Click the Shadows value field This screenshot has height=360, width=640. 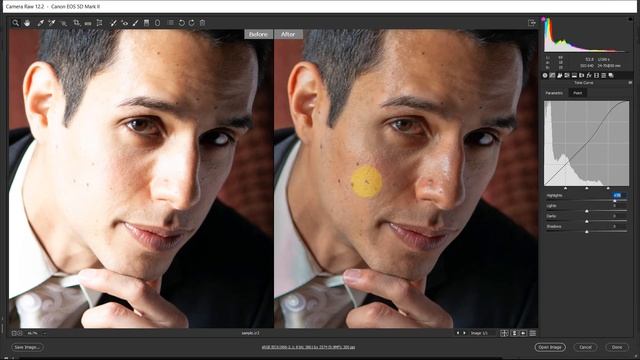pyautogui.click(x=617, y=226)
